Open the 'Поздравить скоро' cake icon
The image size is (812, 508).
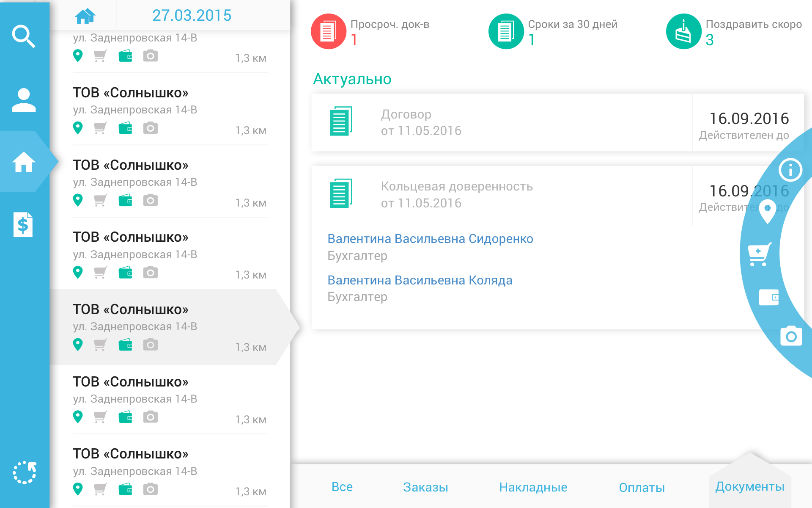tap(684, 31)
